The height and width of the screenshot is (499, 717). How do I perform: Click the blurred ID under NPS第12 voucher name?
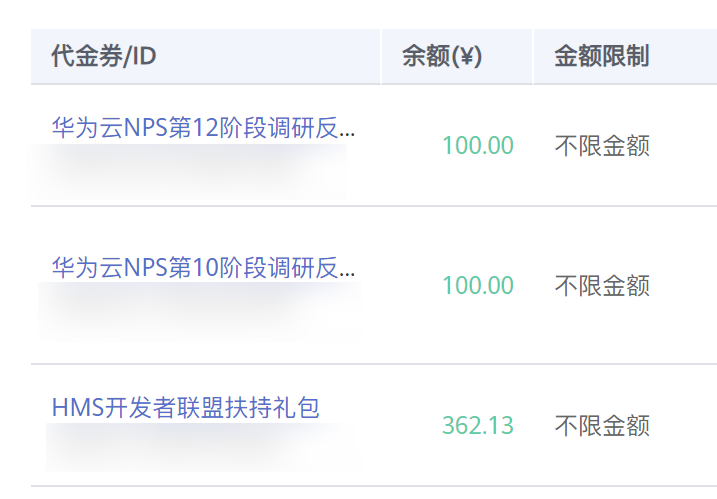[x=190, y=170]
